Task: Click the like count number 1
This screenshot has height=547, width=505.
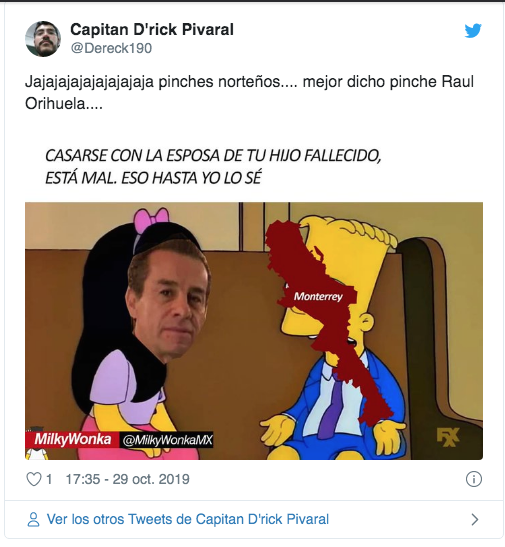Action: (49, 479)
